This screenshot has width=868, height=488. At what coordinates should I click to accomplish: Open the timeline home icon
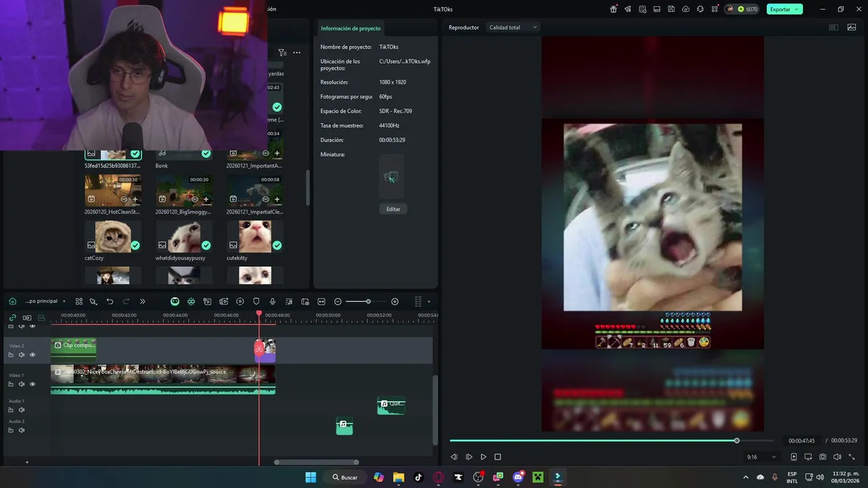(x=12, y=302)
